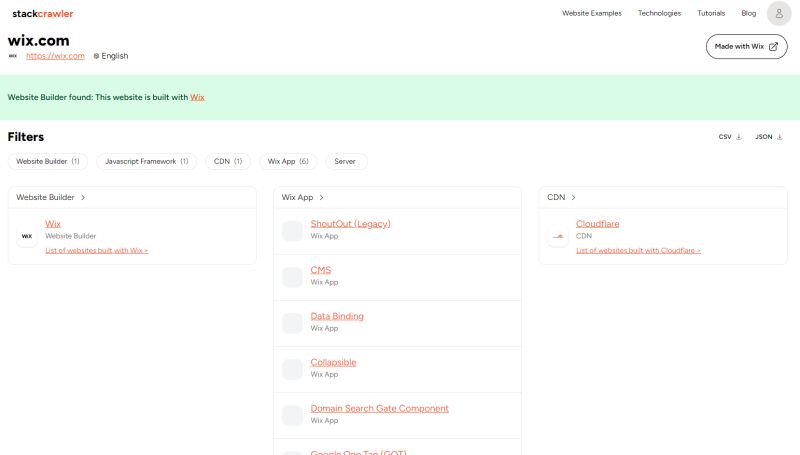Screen dimensions: 800x455
Task: Click the Collapsible placeholder icon
Action: (292, 369)
